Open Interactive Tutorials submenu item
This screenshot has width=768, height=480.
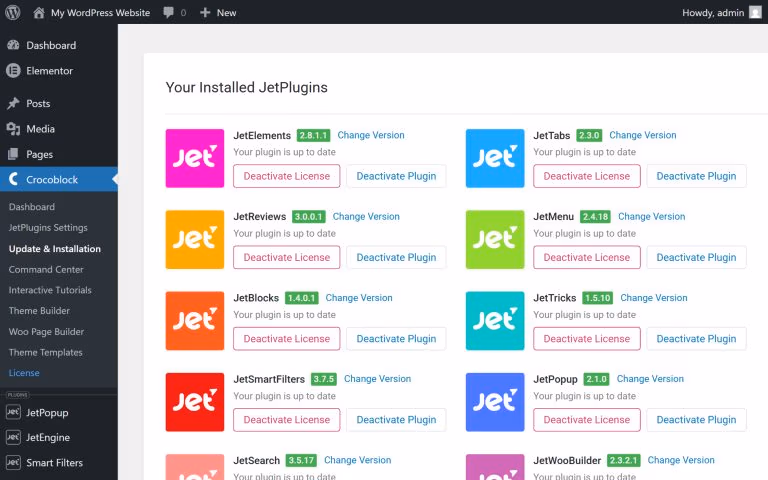(50, 290)
